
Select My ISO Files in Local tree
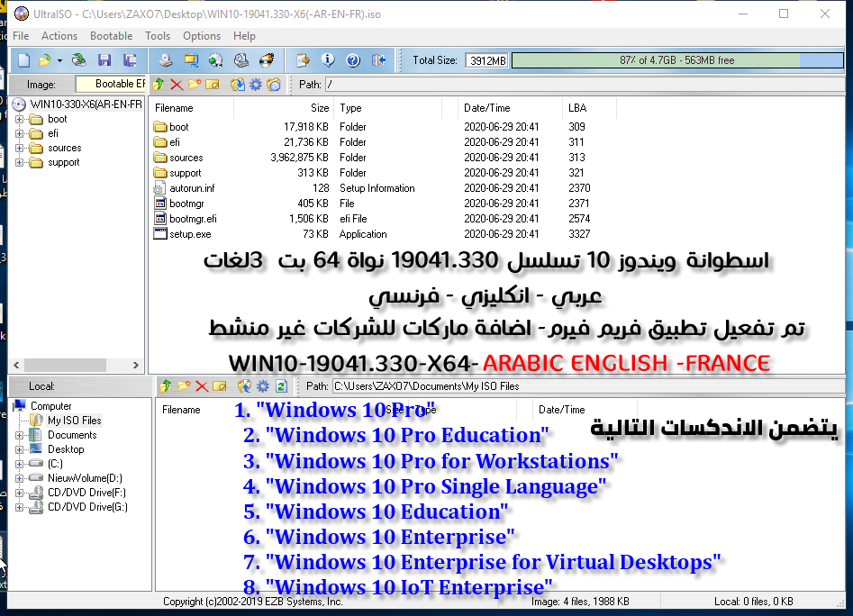click(75, 421)
